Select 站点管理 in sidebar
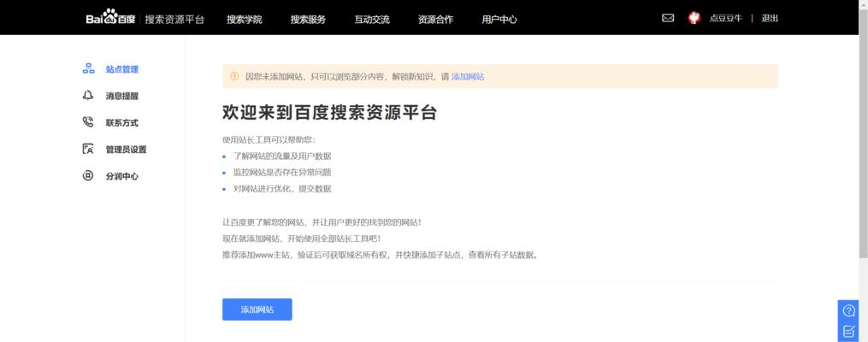 pos(121,69)
